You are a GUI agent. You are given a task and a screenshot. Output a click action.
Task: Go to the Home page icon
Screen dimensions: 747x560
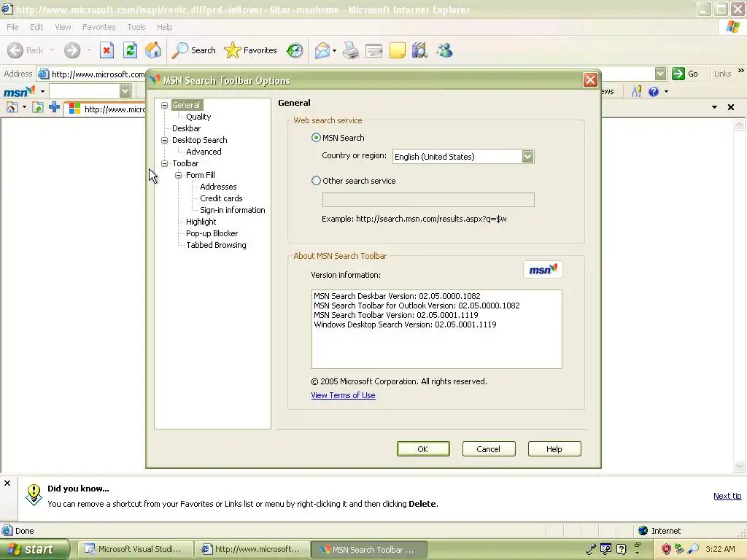click(x=153, y=50)
